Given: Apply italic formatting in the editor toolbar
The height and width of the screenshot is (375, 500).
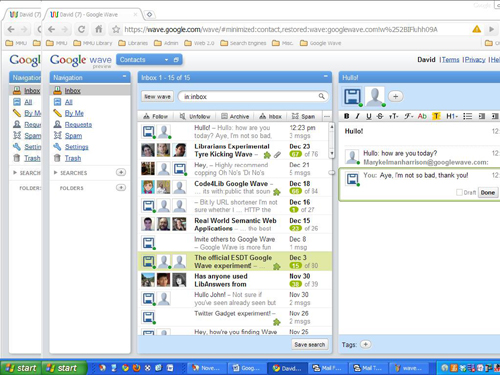Looking at the screenshot, I should coord(357,116).
